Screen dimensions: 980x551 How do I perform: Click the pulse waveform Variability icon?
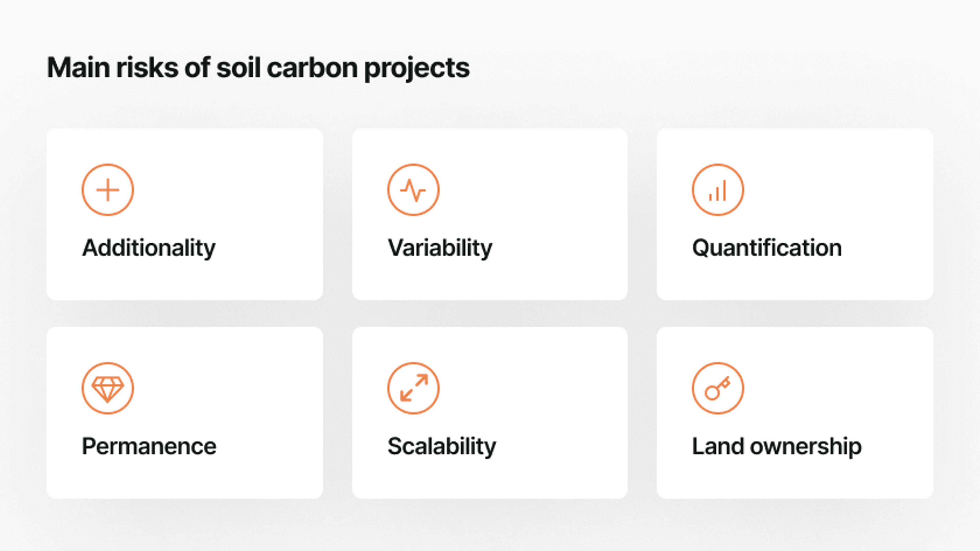[x=413, y=190]
